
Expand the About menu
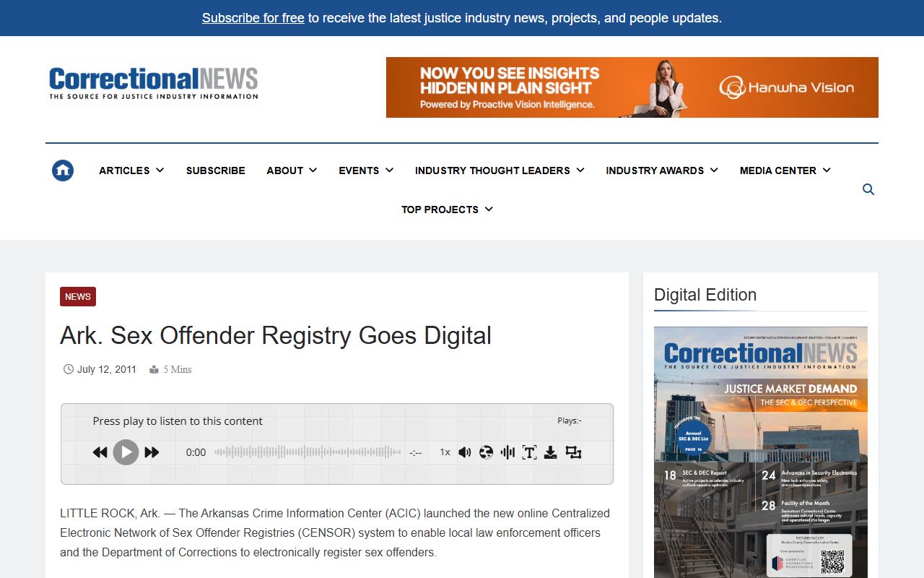click(292, 171)
